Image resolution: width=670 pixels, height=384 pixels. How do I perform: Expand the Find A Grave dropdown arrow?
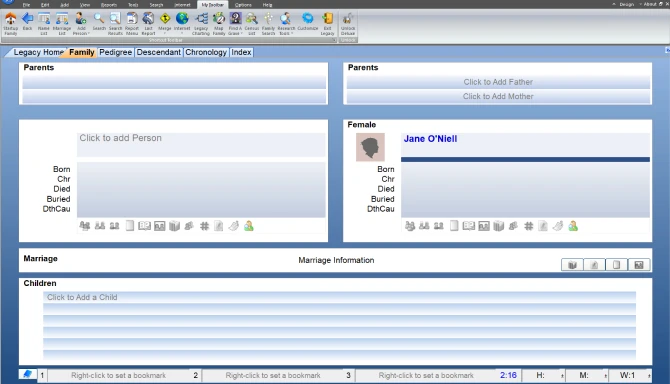click(x=241, y=34)
